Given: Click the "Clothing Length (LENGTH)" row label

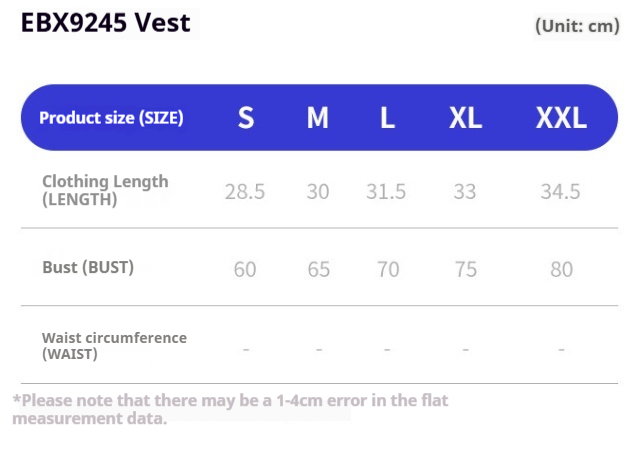Looking at the screenshot, I should click(x=105, y=190).
